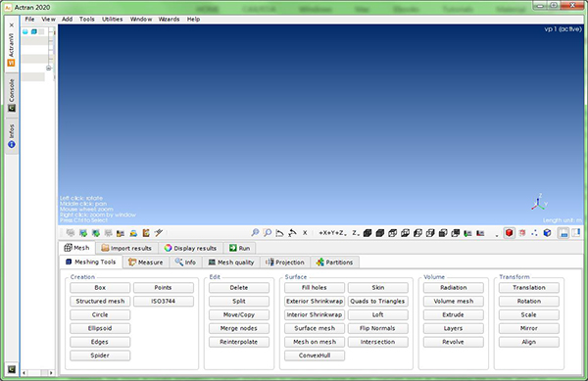The image size is (588, 381).
Task: Click the green arrow ruler icon in toolbar
Action: (467, 233)
